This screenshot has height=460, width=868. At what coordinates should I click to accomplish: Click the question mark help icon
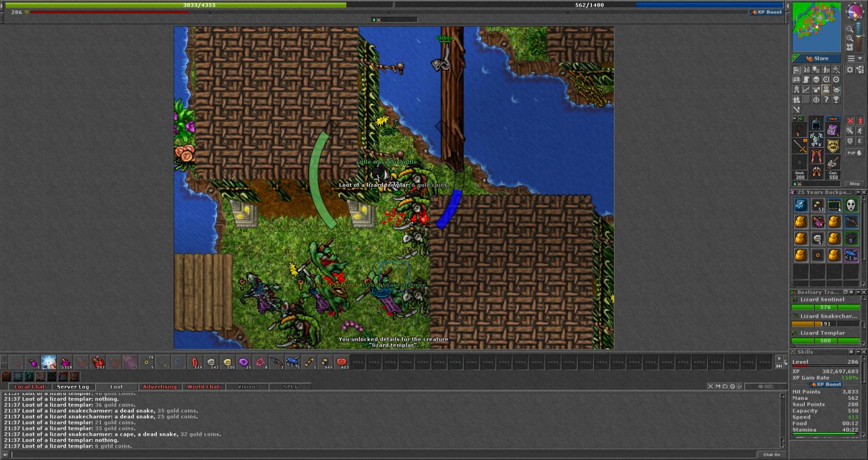[x=826, y=99]
